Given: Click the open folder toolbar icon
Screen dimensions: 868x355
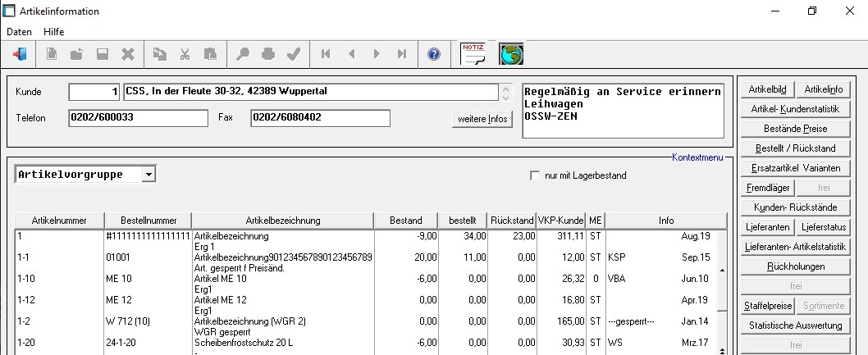Looking at the screenshot, I should pyautogui.click(x=76, y=54).
